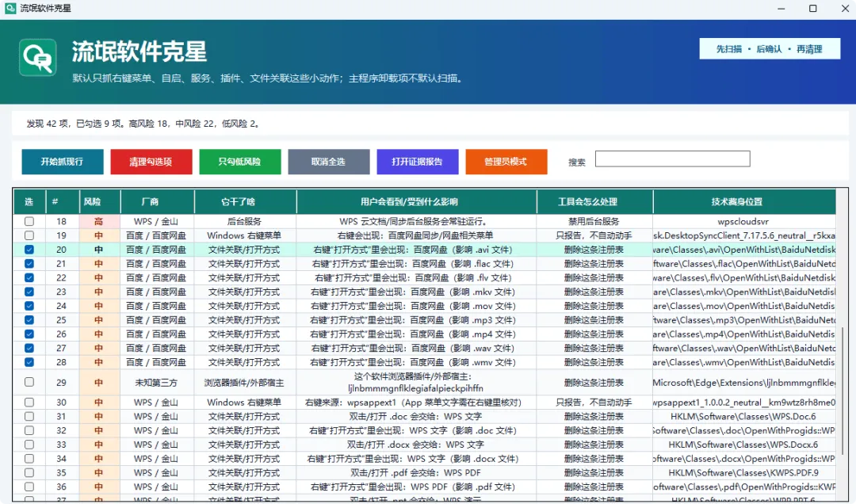Uncheck the checkbox for row 22

[x=29, y=278]
